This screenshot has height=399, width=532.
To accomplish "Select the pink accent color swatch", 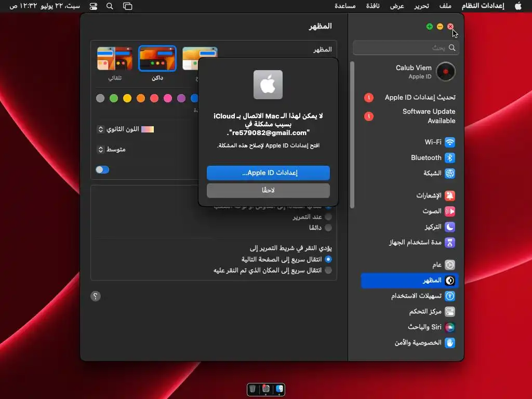I will (x=168, y=98).
